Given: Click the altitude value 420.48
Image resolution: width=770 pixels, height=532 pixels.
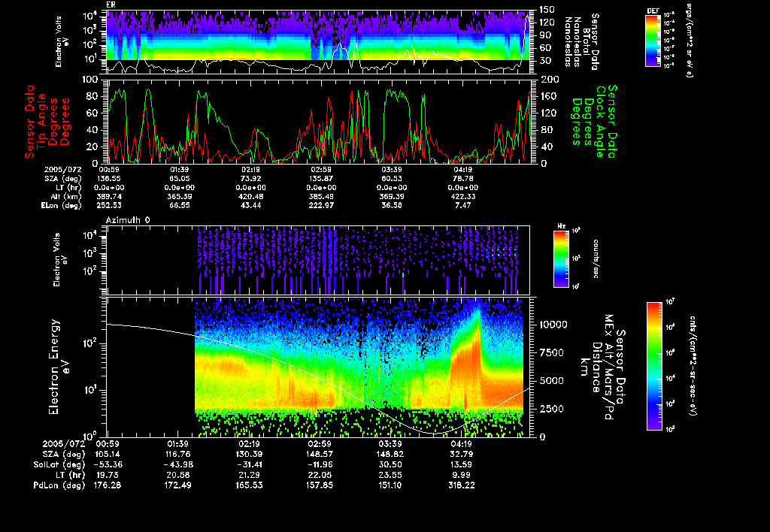Looking at the screenshot, I should coord(251,196).
